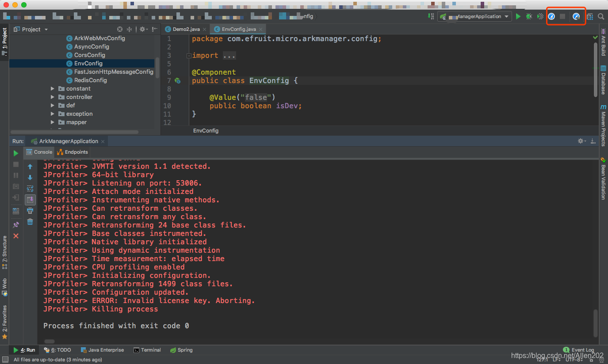
Task: Switch to Endpoints tab
Action: 73,152
